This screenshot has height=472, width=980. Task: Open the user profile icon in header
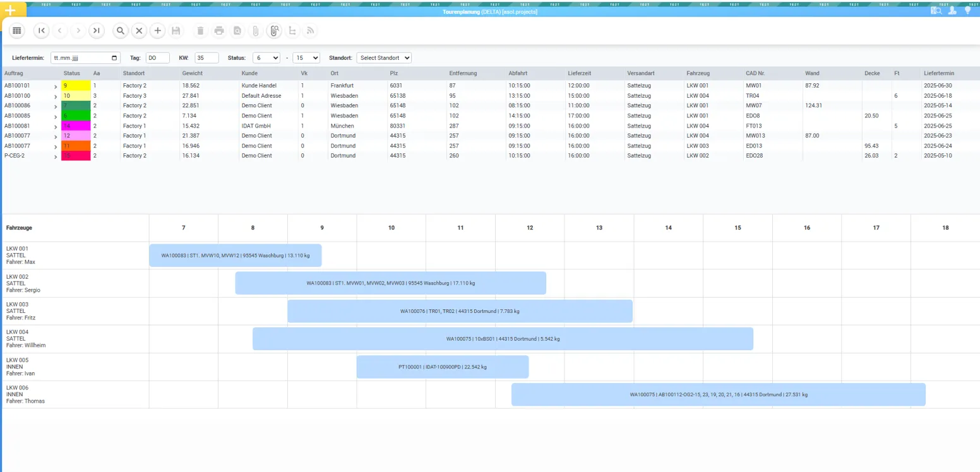click(952, 10)
